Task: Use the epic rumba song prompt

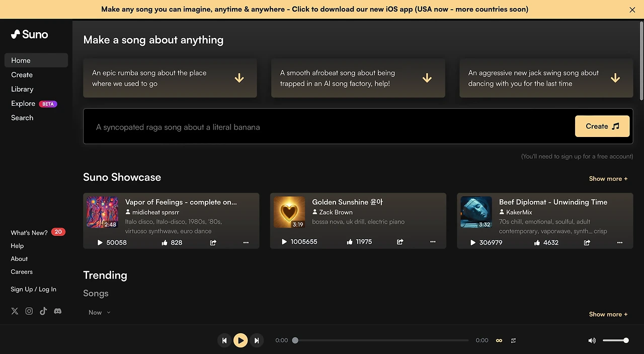Action: coord(170,78)
